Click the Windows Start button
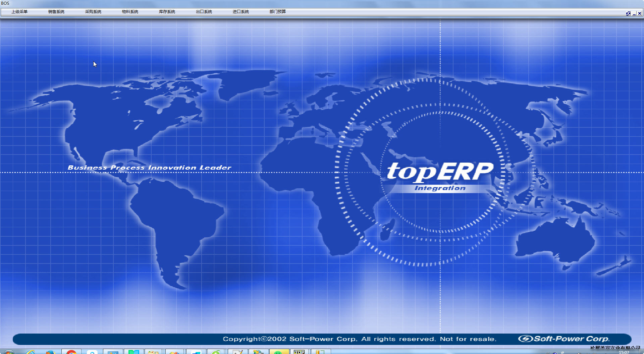Image resolution: width=644 pixels, height=354 pixels. [9, 352]
